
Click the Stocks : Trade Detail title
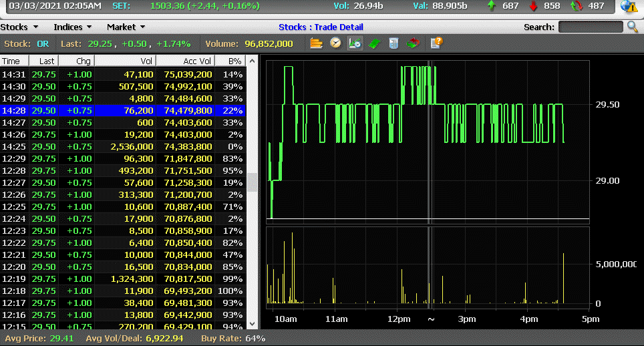321,27
